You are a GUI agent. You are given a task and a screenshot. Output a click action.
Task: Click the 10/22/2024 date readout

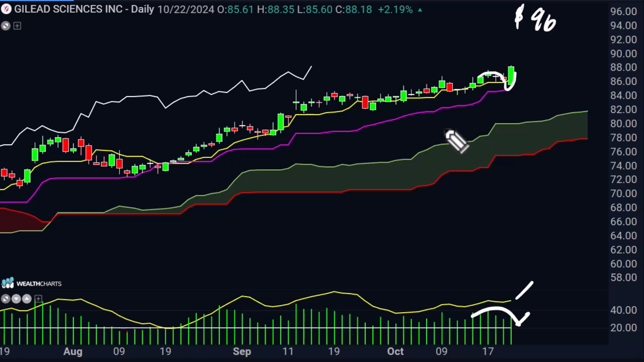[186, 9]
